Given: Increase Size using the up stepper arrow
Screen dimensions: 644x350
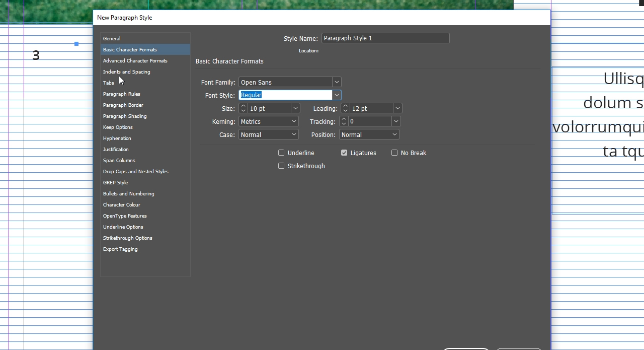Looking at the screenshot, I should click(243, 106).
